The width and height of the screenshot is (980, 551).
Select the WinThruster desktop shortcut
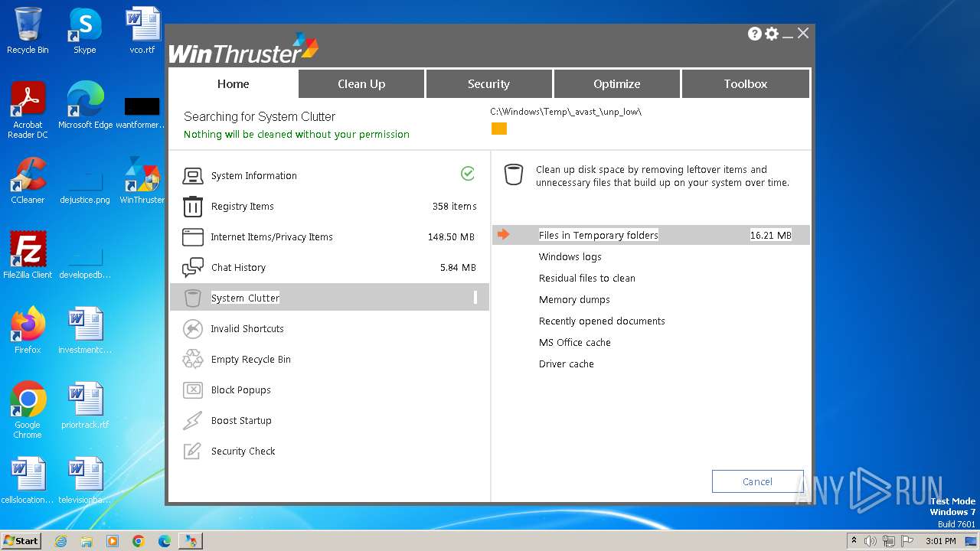tap(142, 181)
